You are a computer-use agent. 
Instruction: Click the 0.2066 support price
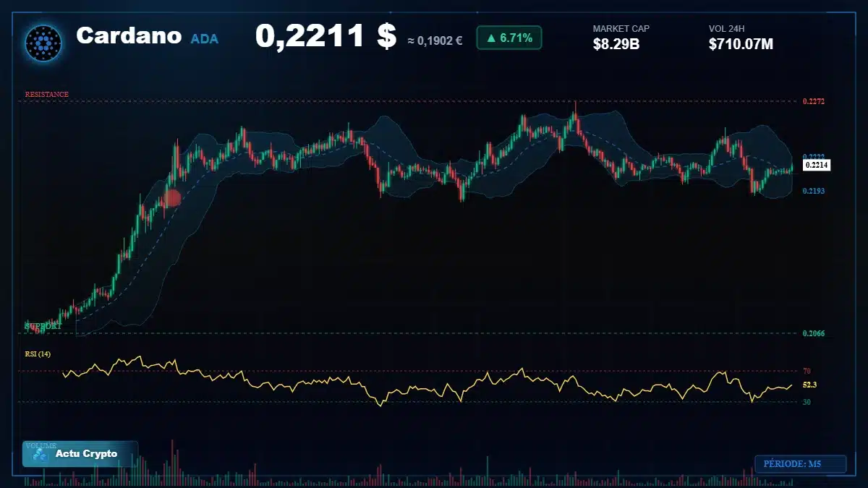(x=814, y=333)
